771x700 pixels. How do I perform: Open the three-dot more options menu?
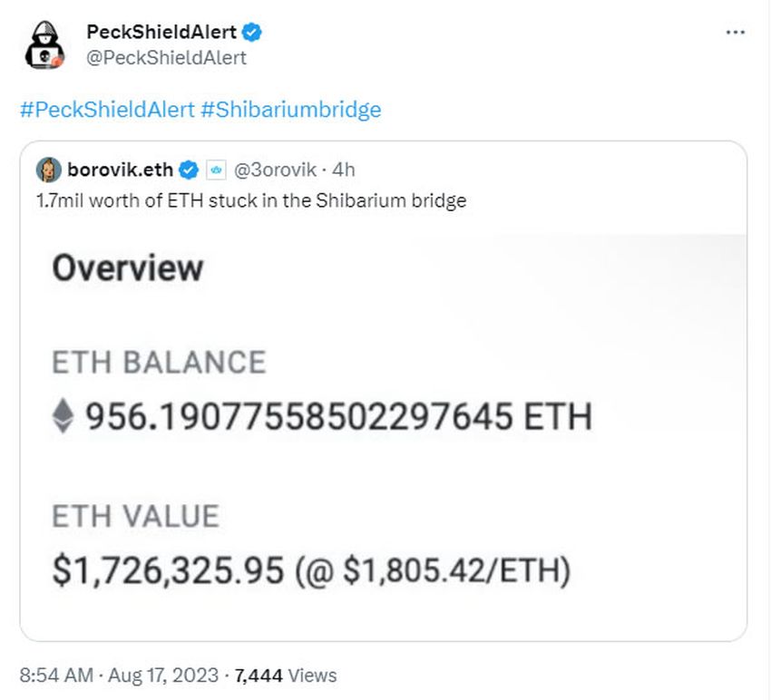(736, 33)
